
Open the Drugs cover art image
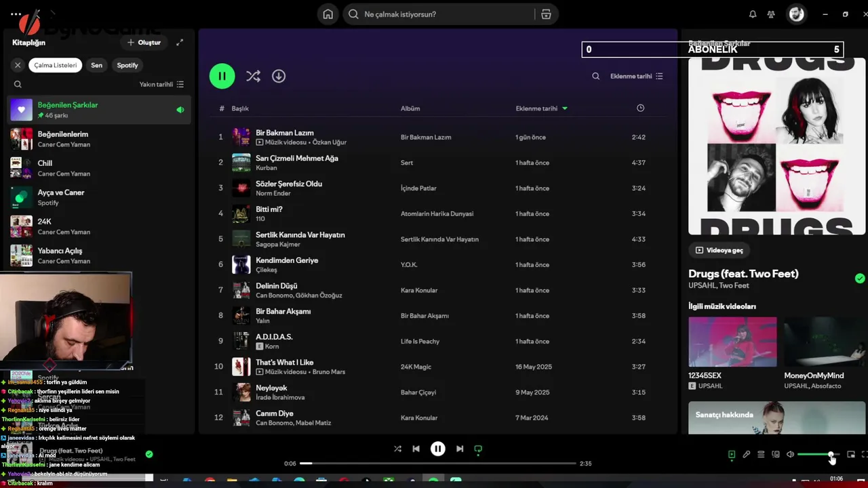point(776,146)
